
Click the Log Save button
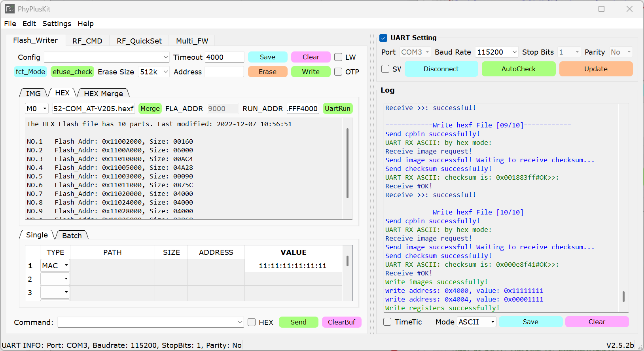click(x=530, y=322)
